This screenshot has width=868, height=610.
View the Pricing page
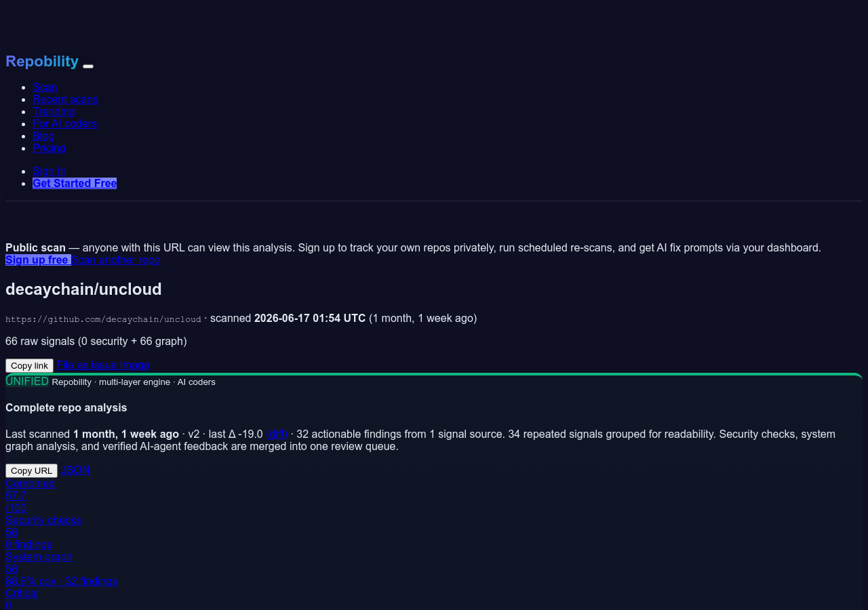click(49, 148)
